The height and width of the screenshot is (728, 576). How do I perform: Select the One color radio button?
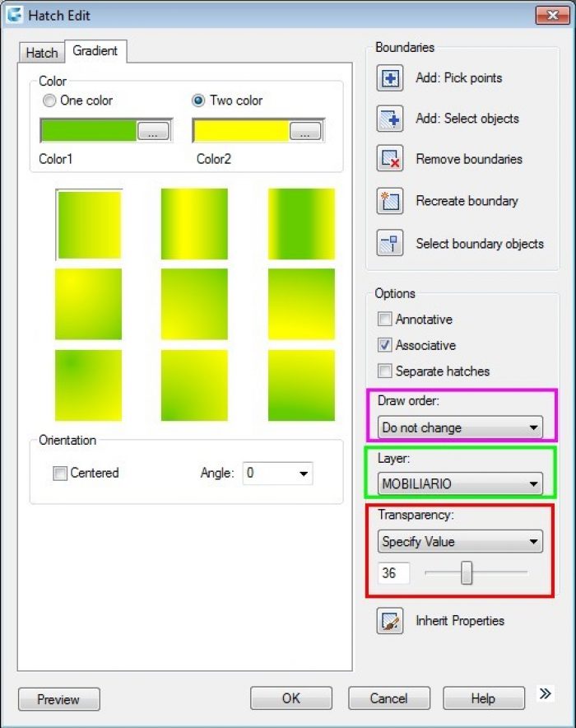pos(49,100)
